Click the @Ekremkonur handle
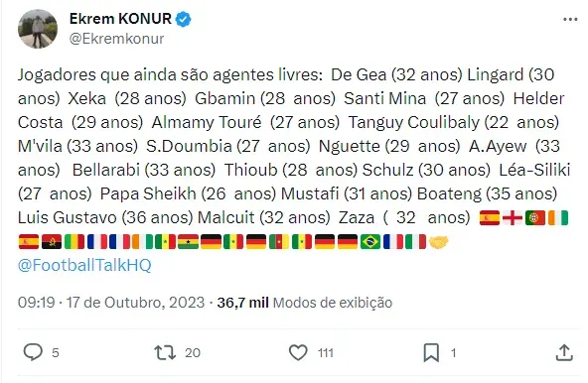588x383 pixels. point(116,39)
